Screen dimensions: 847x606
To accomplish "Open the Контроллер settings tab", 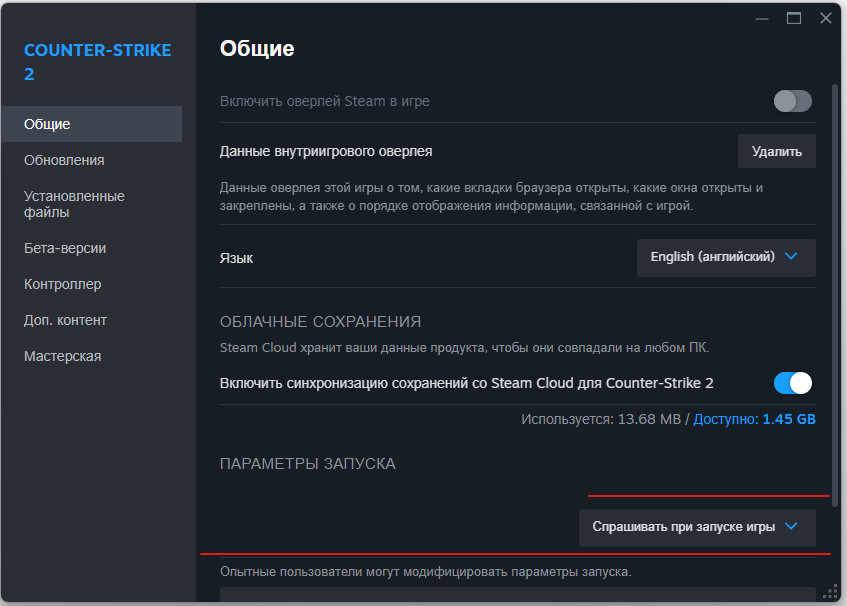I will pyautogui.click(x=63, y=284).
